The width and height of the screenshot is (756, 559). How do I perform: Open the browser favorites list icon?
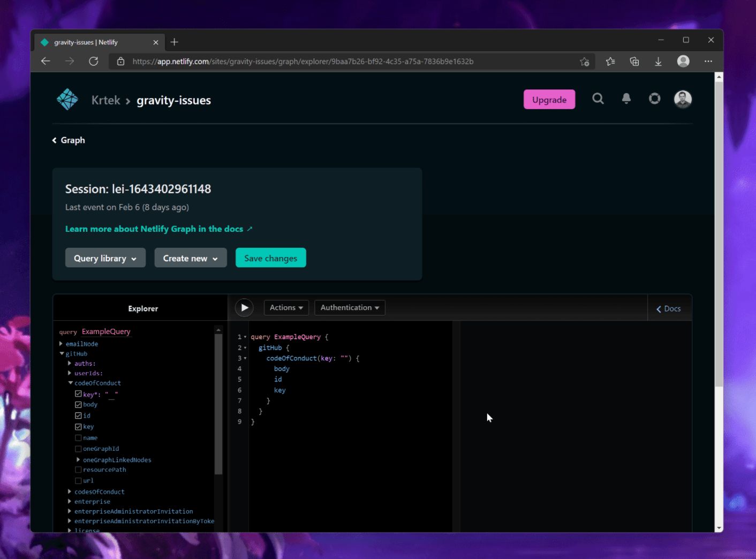coord(610,62)
